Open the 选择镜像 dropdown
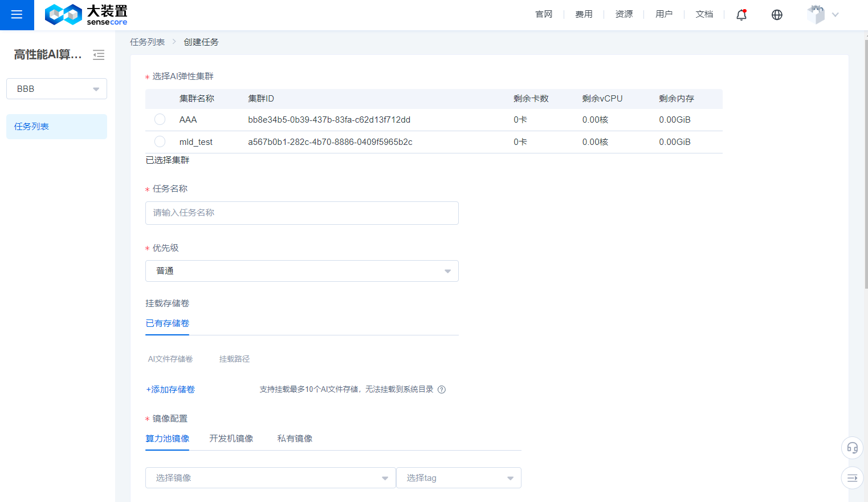 point(270,478)
